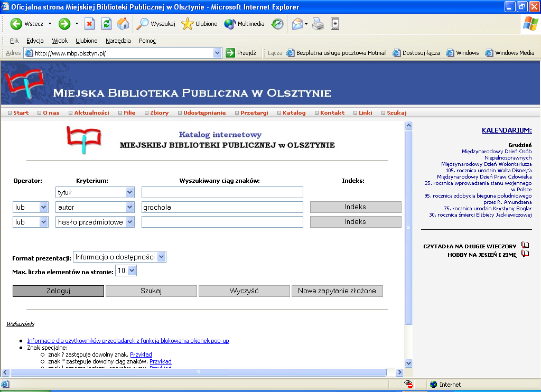Image resolution: width=541 pixels, height=392 pixels.
Task: Click the Nowe zapytanie złożone button
Action: (x=337, y=291)
